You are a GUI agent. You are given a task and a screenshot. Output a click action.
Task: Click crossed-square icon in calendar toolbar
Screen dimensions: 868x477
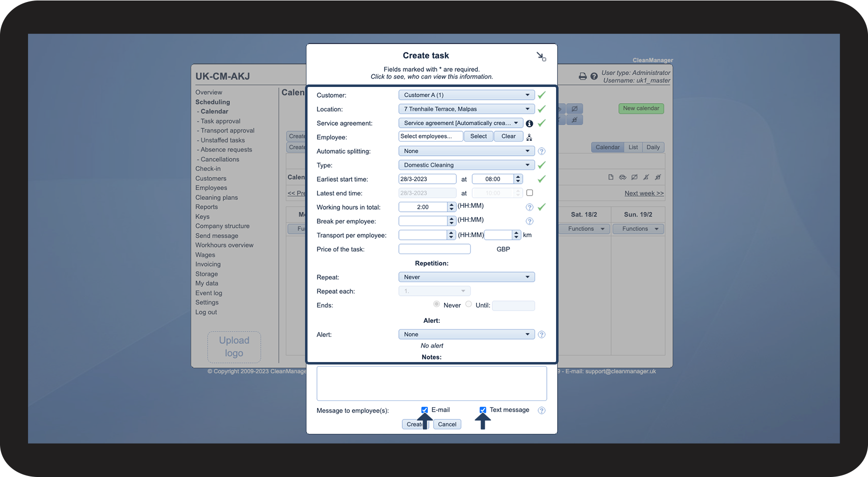point(634,177)
